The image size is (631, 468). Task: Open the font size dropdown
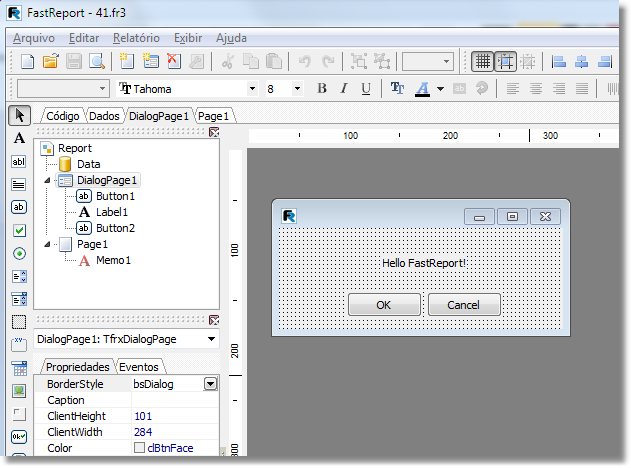pyautogui.click(x=297, y=89)
